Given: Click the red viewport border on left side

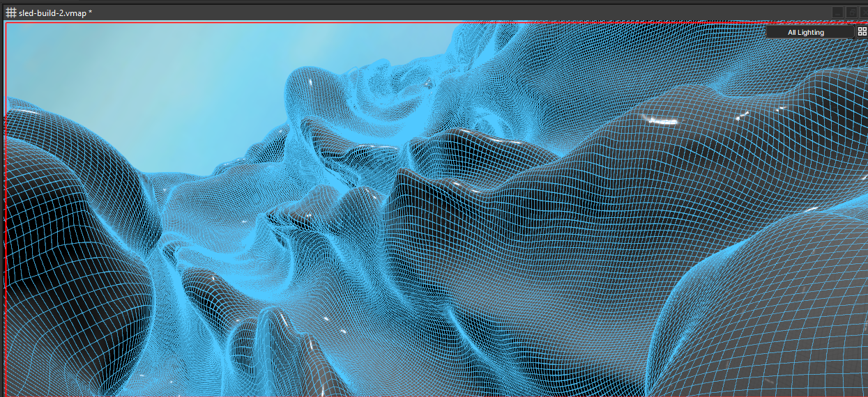Looking at the screenshot, I should (x=6, y=209).
